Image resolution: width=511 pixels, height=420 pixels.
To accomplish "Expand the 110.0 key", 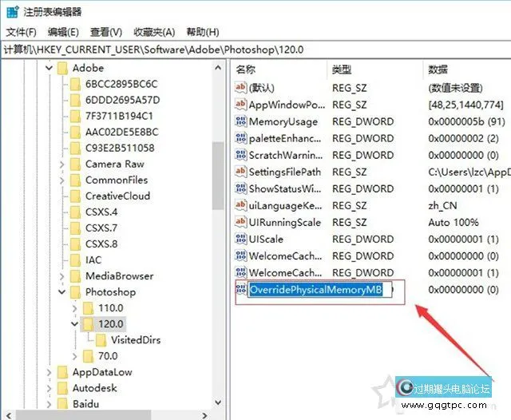I will point(74,308).
